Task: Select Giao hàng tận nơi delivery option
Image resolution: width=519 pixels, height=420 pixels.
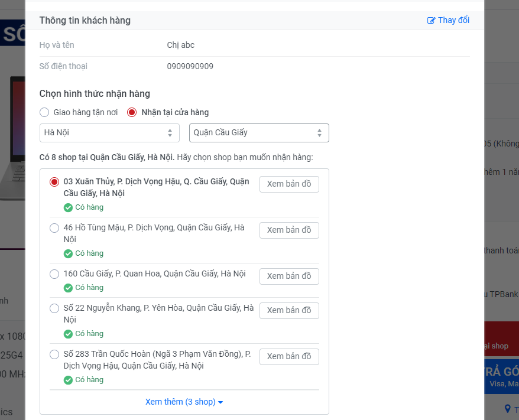Action: pos(44,112)
